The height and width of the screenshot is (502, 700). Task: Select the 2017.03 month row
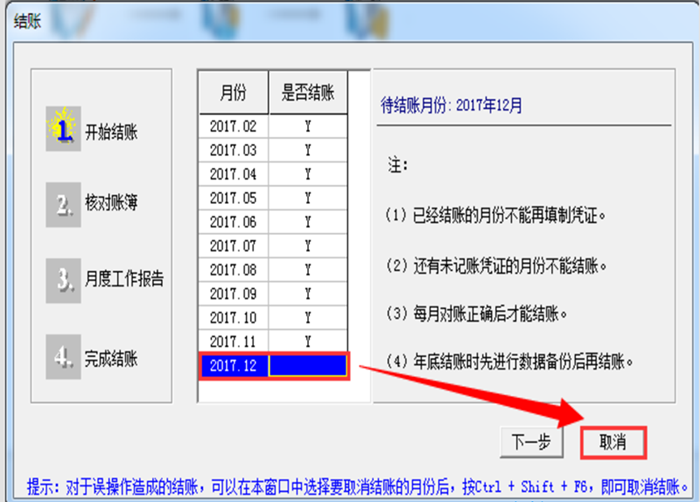(x=273, y=150)
